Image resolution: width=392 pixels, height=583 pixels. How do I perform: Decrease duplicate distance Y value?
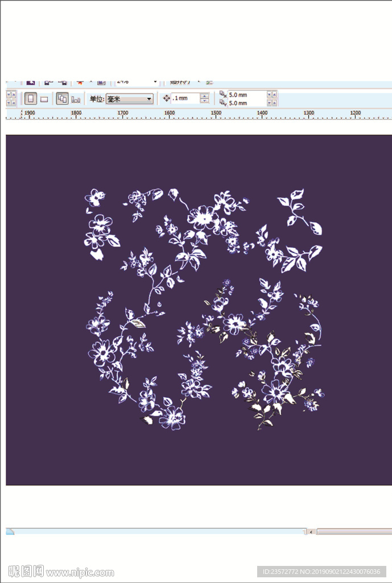pyautogui.click(x=269, y=103)
